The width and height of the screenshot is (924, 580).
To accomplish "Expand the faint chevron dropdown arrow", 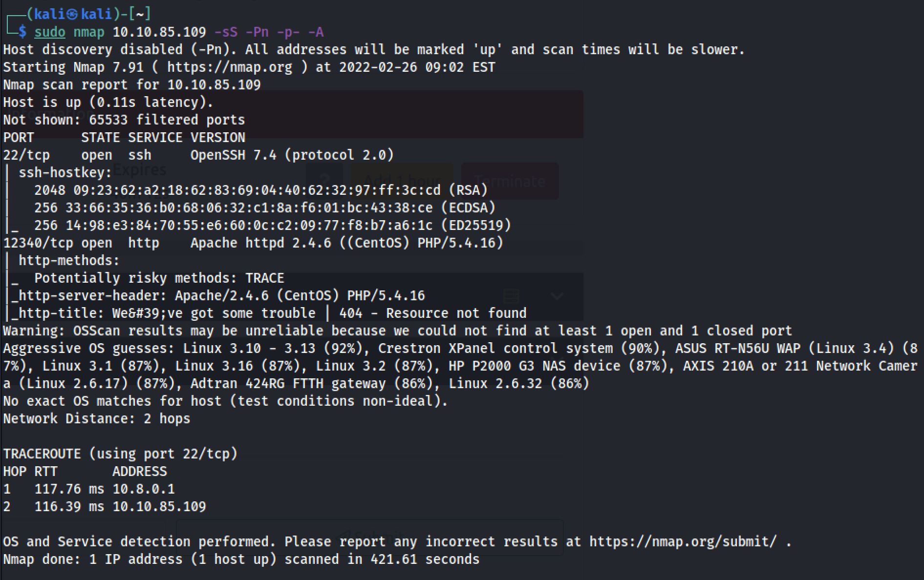I will pyautogui.click(x=557, y=296).
